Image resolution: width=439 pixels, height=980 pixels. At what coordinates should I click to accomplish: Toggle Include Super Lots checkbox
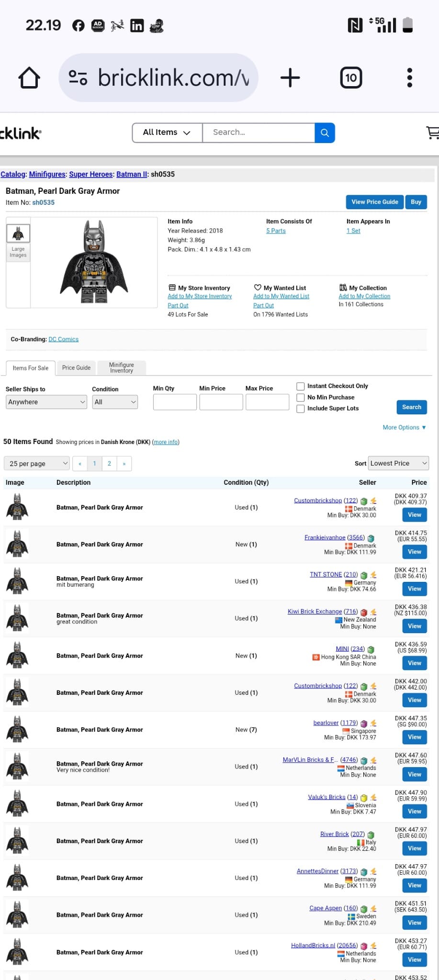tap(301, 409)
